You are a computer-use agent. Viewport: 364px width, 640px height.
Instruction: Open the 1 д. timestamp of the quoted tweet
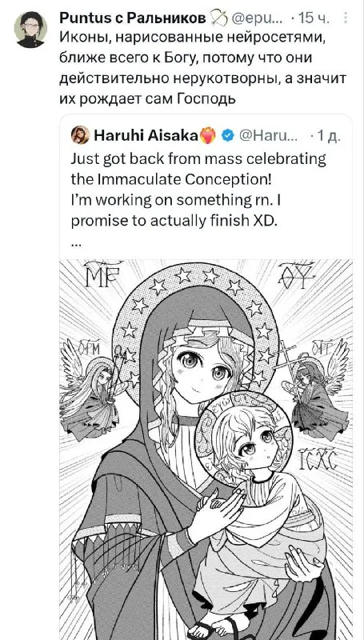[x=330, y=135]
